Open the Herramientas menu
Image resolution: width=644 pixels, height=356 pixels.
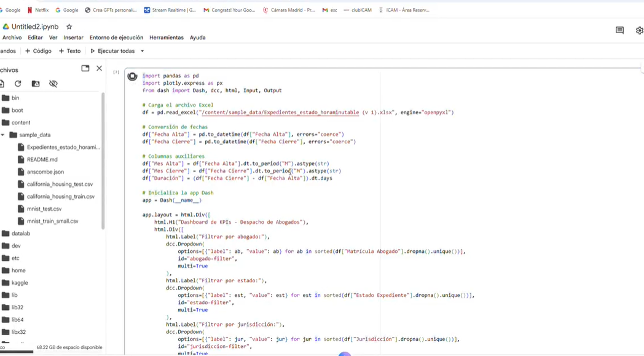point(166,38)
